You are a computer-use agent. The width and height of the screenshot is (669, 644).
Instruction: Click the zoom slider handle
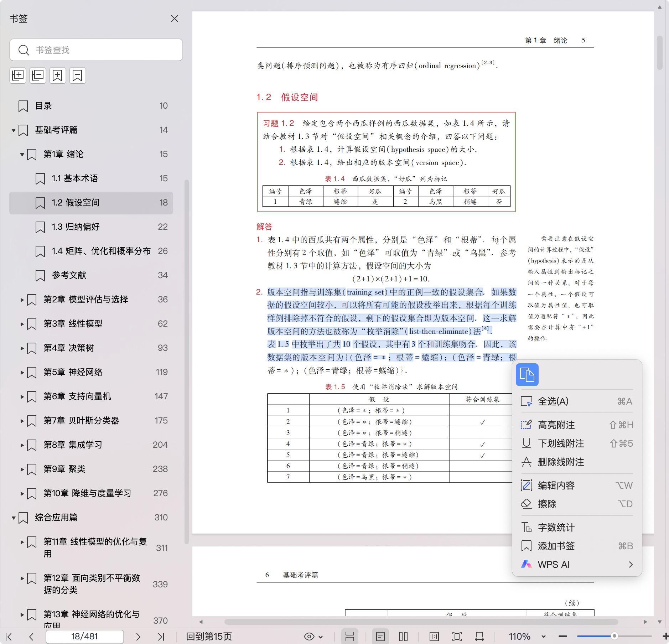[614, 636]
